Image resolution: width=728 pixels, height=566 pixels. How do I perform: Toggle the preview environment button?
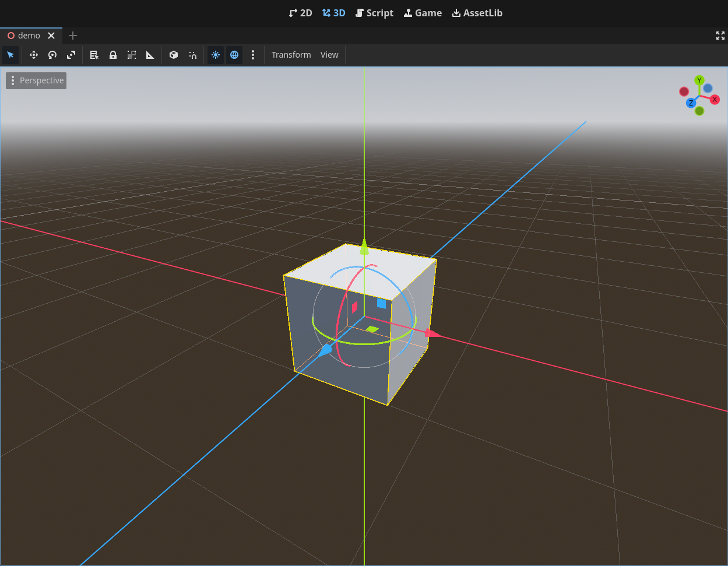coord(234,55)
